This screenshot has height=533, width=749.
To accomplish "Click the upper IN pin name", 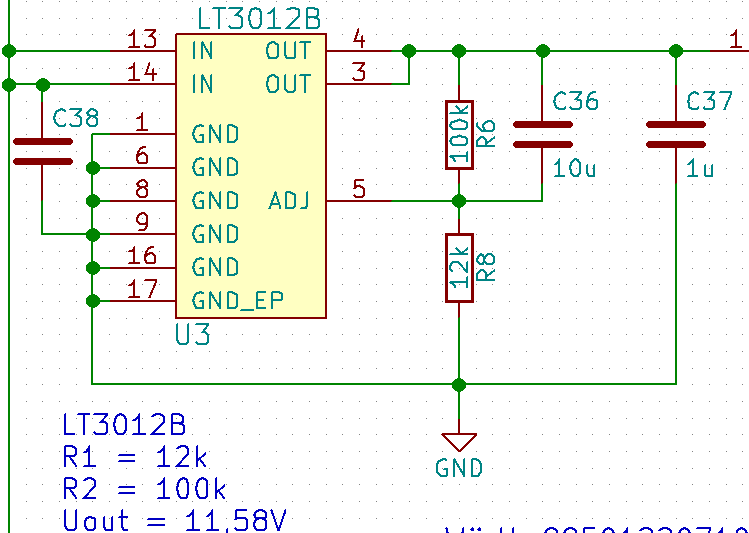I will 203,51.
